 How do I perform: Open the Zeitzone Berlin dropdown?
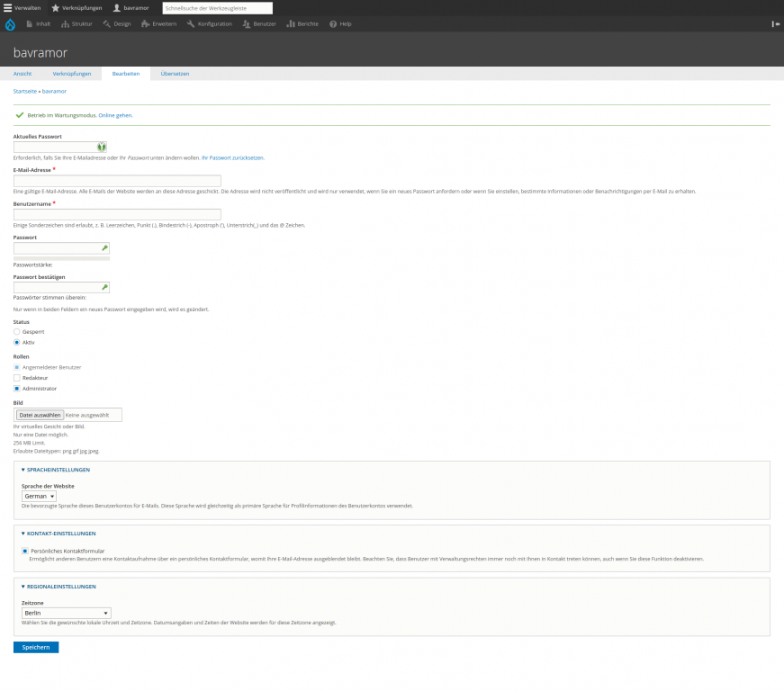[66, 613]
